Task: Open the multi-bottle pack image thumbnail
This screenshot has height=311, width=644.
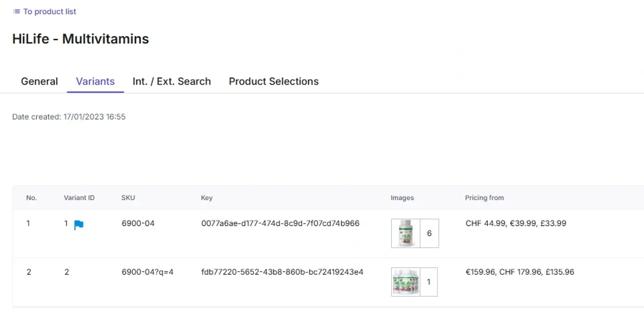Action: [x=406, y=282]
